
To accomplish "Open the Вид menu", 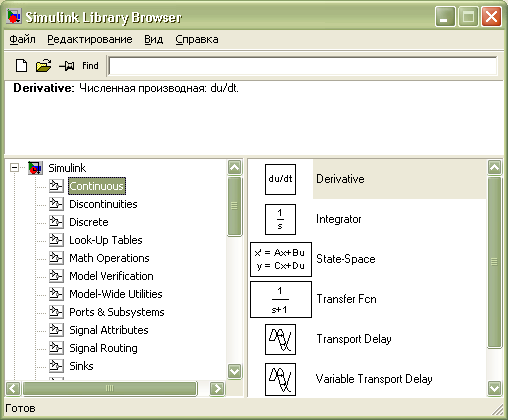I will coord(154,39).
